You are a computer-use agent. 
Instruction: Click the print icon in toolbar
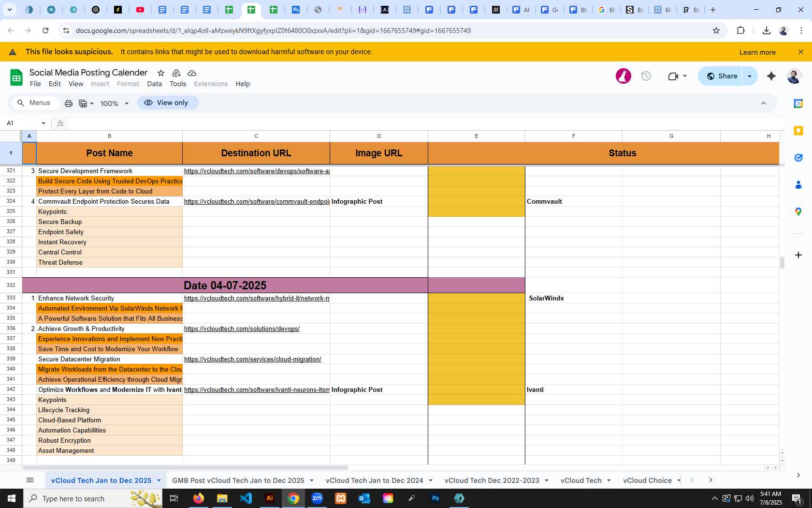pyautogui.click(x=69, y=103)
